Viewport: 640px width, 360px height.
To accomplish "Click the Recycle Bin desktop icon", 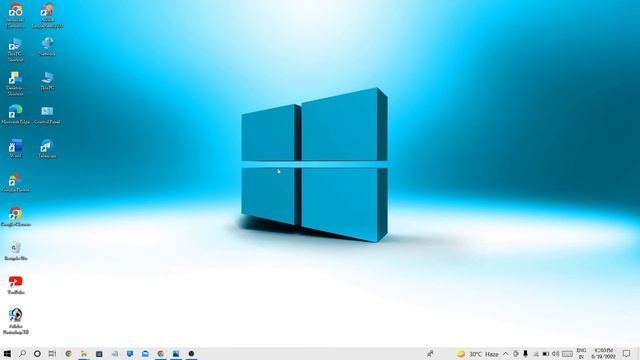I will click(x=16, y=251).
